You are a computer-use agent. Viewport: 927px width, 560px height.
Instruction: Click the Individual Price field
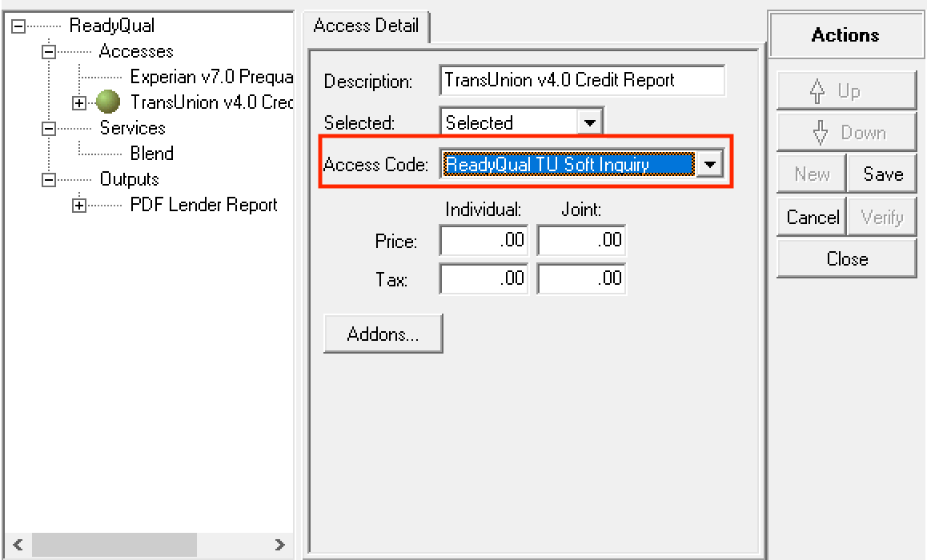484,241
